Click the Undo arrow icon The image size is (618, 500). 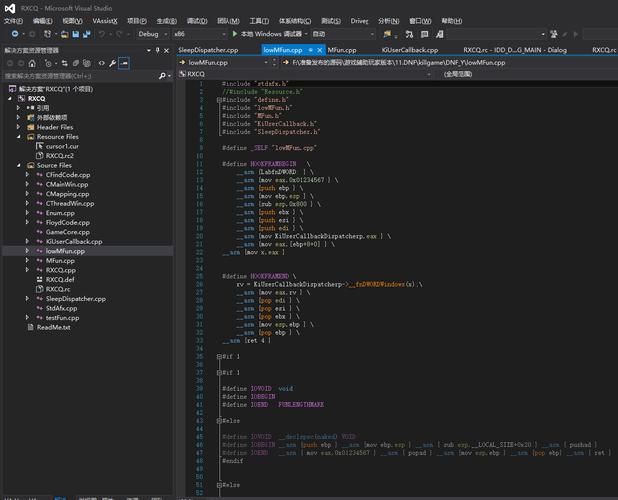(x=102, y=34)
